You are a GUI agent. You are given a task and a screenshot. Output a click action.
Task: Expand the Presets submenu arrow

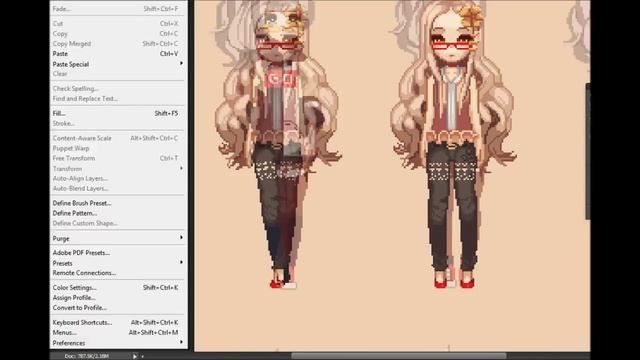click(181, 262)
